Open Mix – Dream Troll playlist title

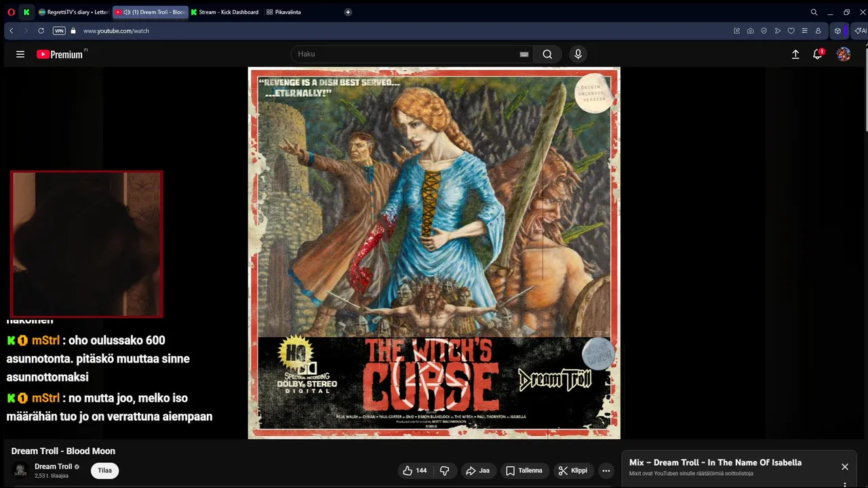pyautogui.click(x=715, y=463)
